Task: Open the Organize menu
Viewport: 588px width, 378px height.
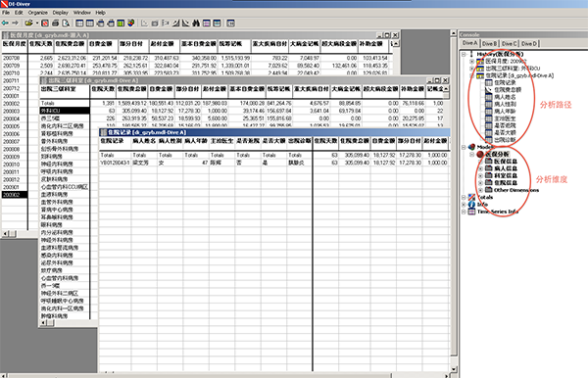Action: (38, 13)
